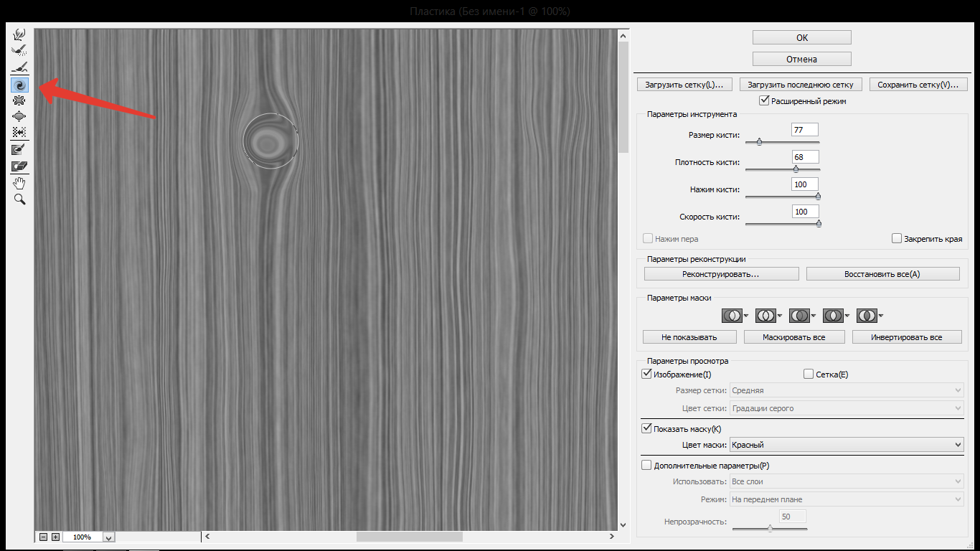Click the Непрозрачность slider handle
The image size is (980, 551).
[770, 528]
